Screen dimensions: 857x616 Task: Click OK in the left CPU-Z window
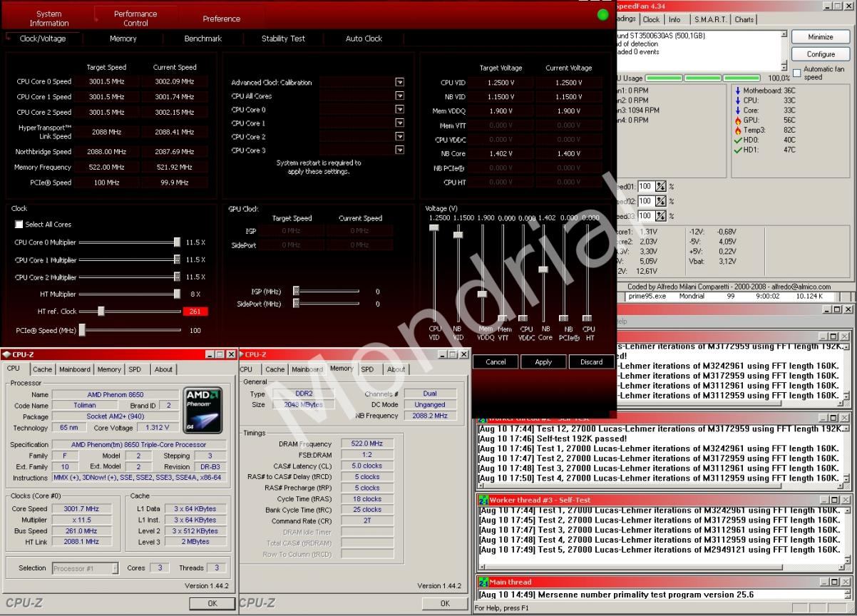(212, 603)
